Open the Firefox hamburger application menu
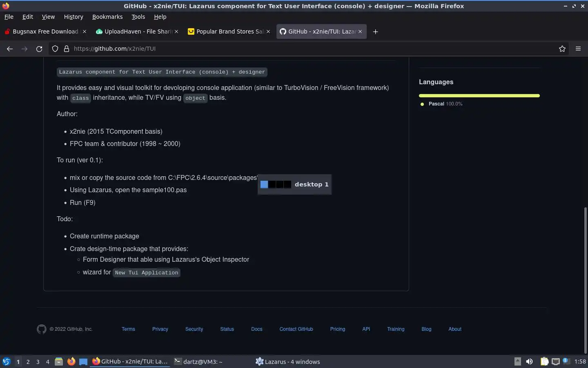The width and height of the screenshot is (588, 368). coord(578,49)
